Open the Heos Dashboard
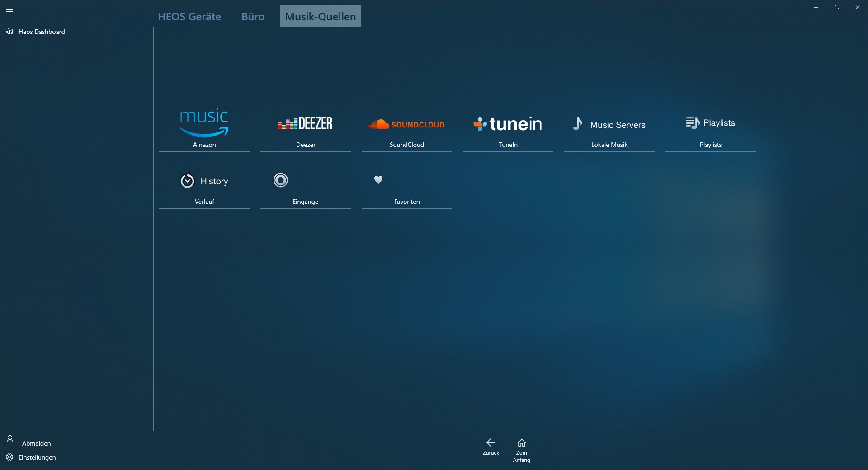This screenshot has height=470, width=868. coord(41,32)
